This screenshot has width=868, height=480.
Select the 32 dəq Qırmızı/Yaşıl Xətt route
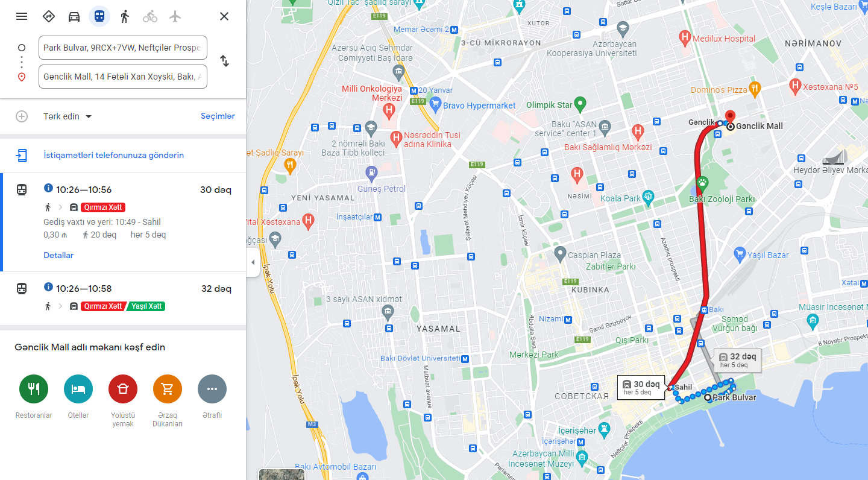[123, 297]
